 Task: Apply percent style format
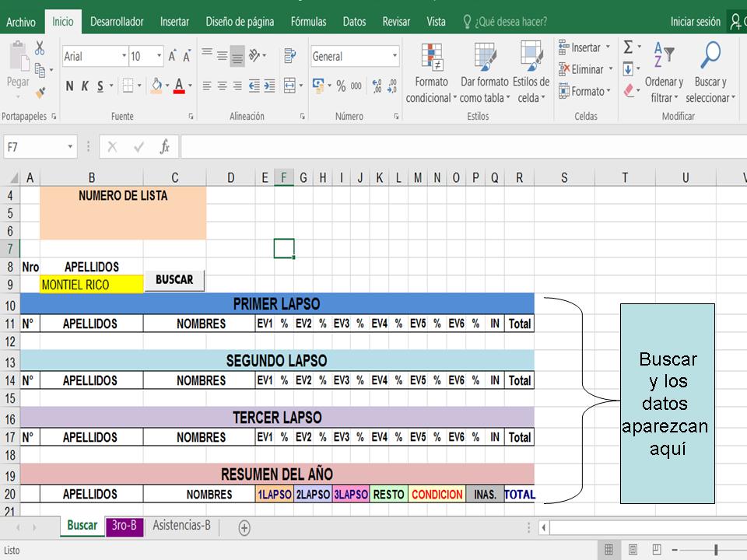(x=341, y=86)
